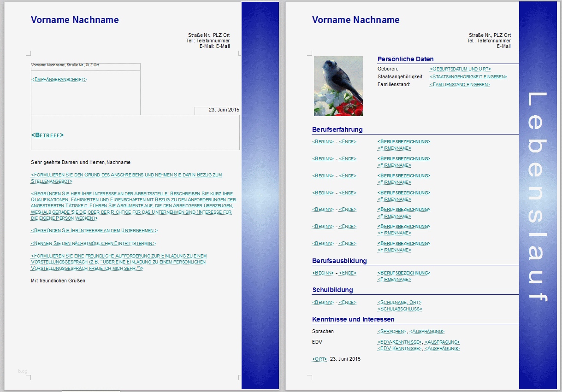Click the <Schulabschluss> placeholder
This screenshot has width=562, height=392.
[x=400, y=309]
